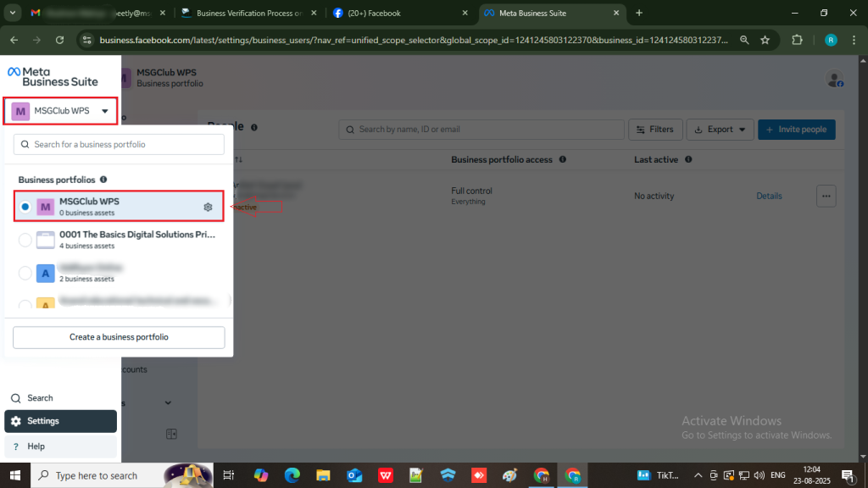Select radio button for portfolio with 2 assets

point(25,273)
